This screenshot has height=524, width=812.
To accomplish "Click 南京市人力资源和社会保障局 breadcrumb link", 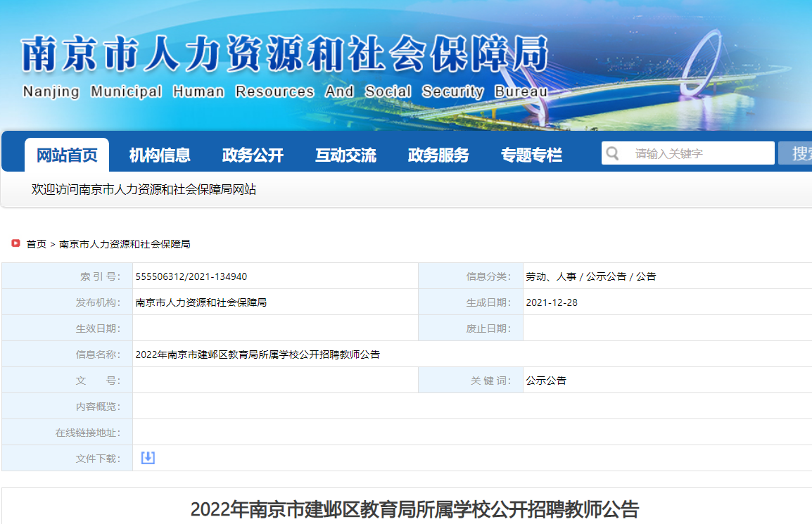I will click(125, 244).
